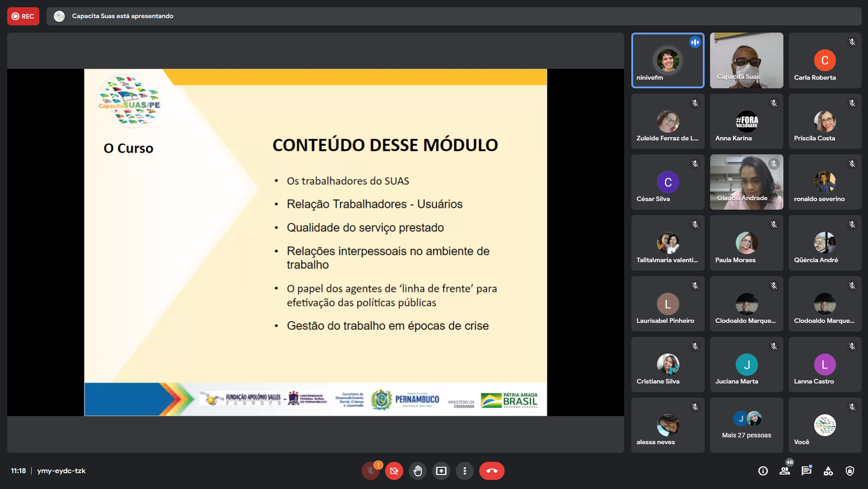Expand the 'Mais 27 pessoas' tile
Image resolution: width=868 pixels, height=489 pixels.
(x=746, y=425)
